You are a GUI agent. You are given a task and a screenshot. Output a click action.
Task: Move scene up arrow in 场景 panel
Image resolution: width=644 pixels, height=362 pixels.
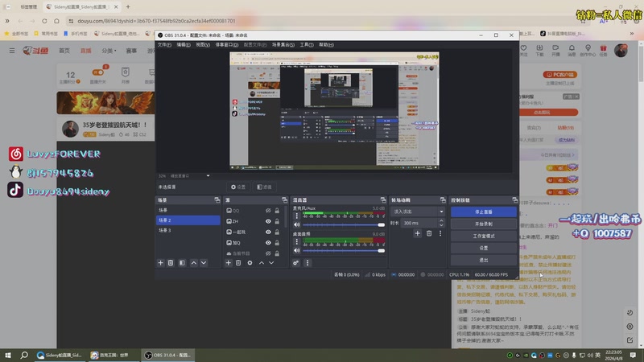pos(194,263)
